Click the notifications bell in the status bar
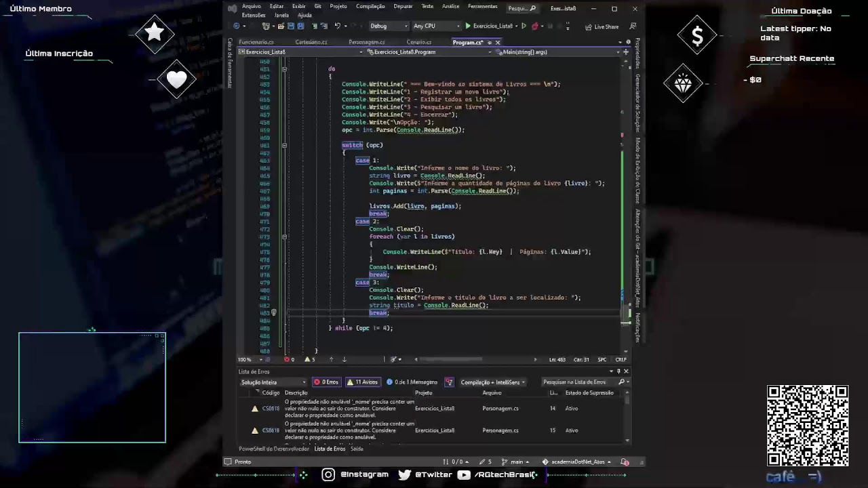Viewport: 868px width, 488px height. (x=625, y=462)
